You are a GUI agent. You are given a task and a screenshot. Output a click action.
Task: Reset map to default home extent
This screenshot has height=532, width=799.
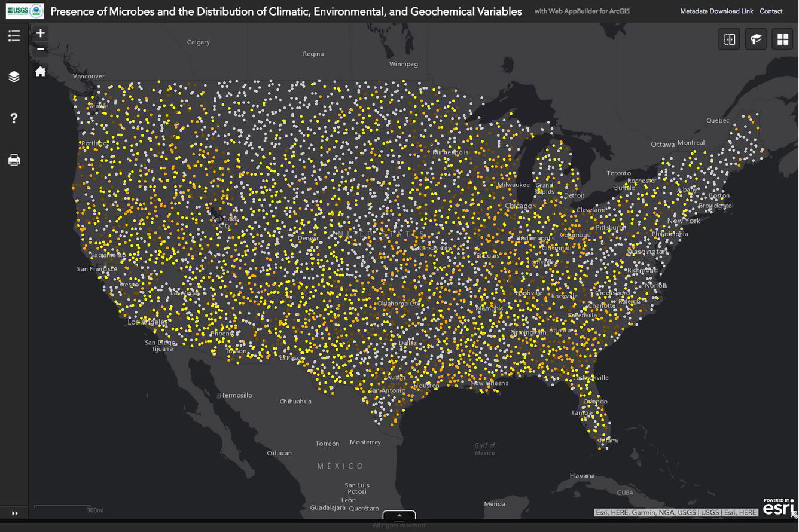click(x=41, y=72)
